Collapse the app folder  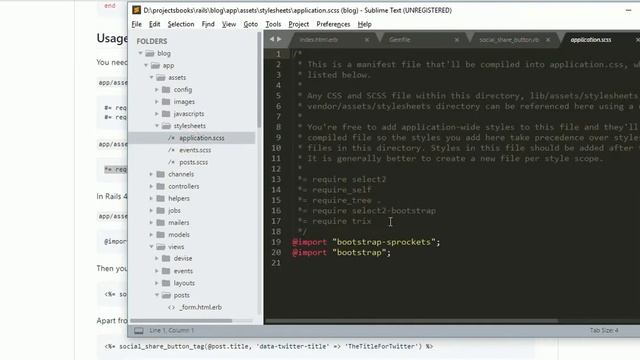(x=146, y=65)
